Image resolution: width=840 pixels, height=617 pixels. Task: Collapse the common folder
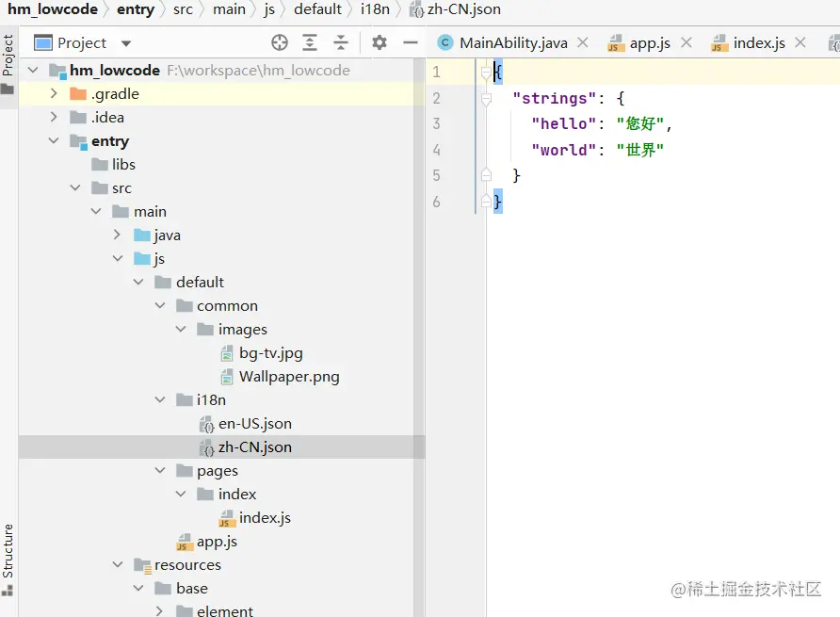coord(160,305)
